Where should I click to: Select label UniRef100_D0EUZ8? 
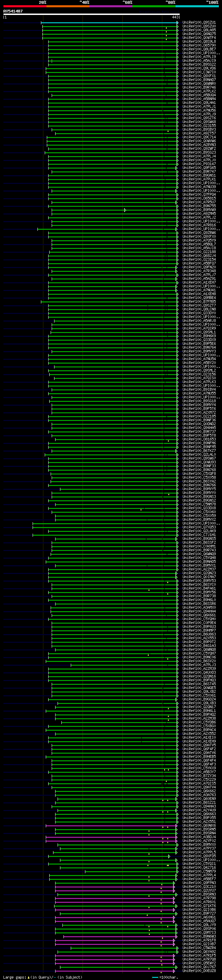(x=199, y=971)
